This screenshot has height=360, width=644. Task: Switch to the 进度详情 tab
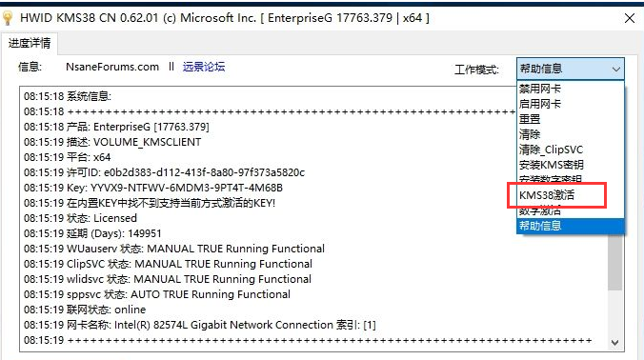[30, 43]
